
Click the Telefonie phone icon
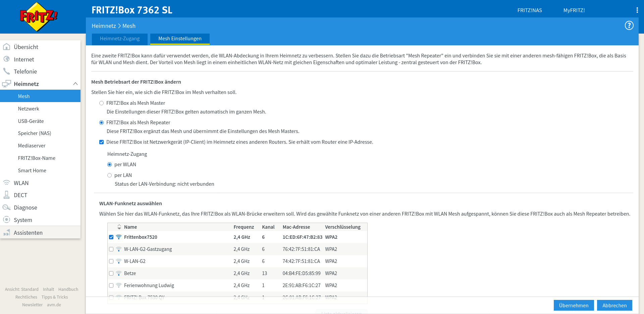pos(6,71)
